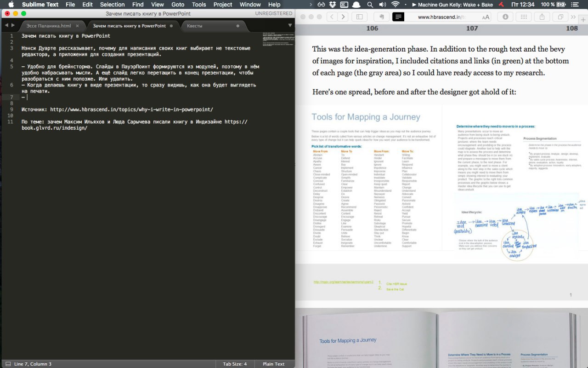Click the hat-shaped icon in menu bar
Screen dimensions: 588x368
click(x=356, y=5)
